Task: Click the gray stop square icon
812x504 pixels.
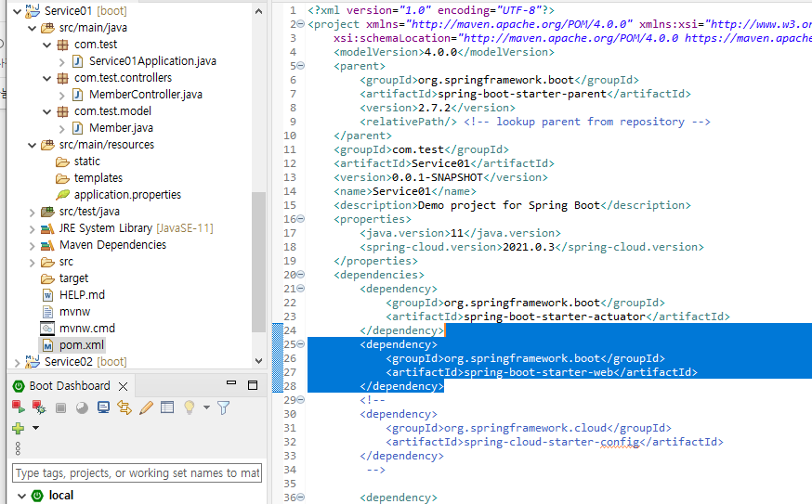Action: point(60,407)
